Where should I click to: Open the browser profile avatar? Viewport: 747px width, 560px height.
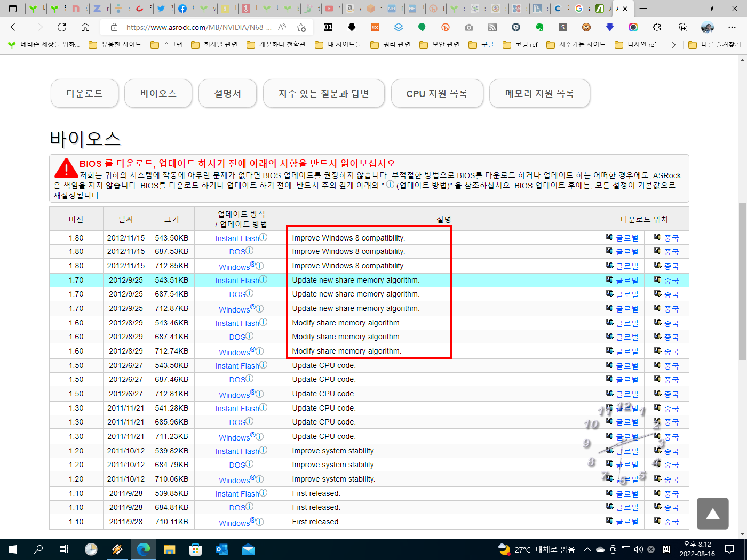tap(708, 27)
